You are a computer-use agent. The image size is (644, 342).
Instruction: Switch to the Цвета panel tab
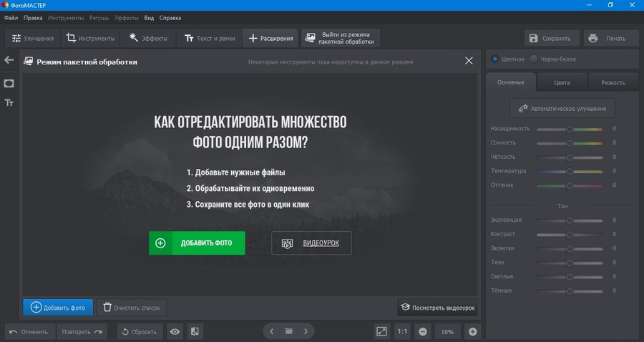click(562, 82)
